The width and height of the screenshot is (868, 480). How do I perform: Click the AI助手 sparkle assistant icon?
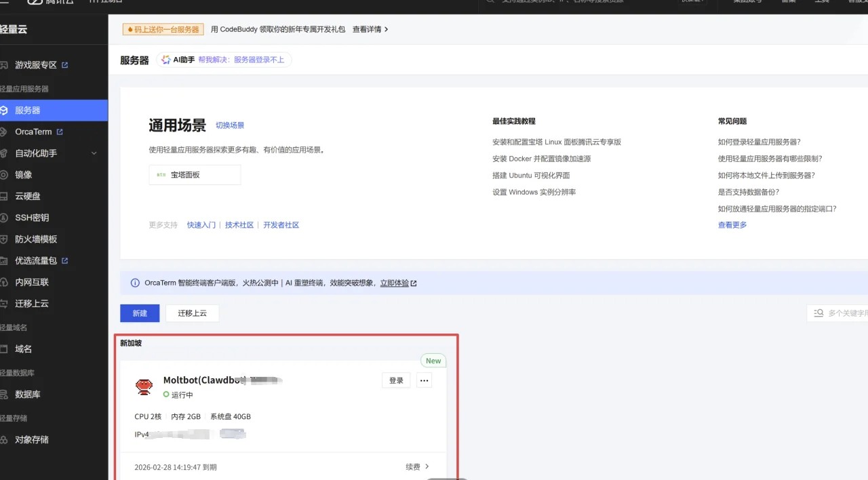165,59
